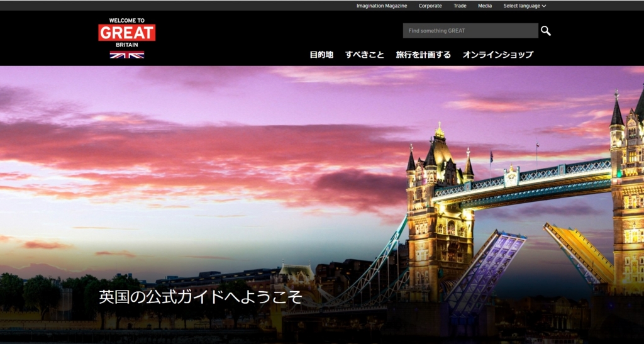Open the Imagination Magazine link

pos(381,6)
